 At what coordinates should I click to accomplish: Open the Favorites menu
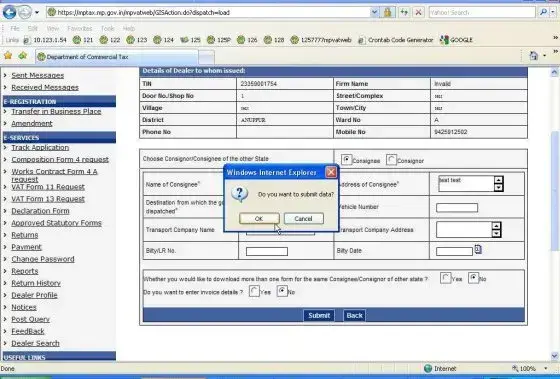click(x=80, y=28)
